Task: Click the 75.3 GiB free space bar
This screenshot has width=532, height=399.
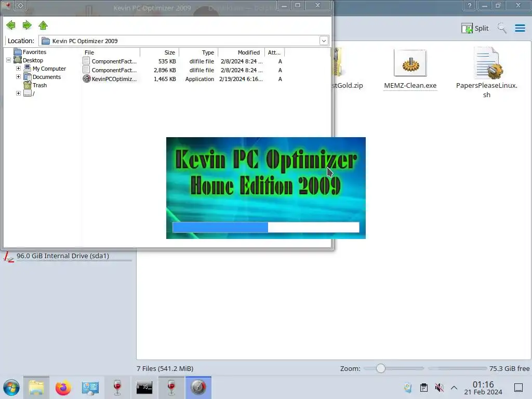Action: [457, 368]
